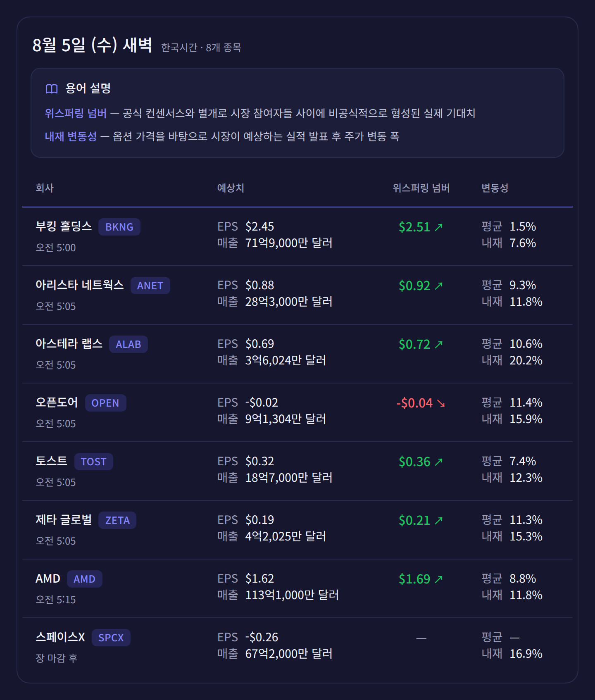Click the book icon beside 용어 설명
Viewport: 595px width, 700px height.
click(52, 88)
